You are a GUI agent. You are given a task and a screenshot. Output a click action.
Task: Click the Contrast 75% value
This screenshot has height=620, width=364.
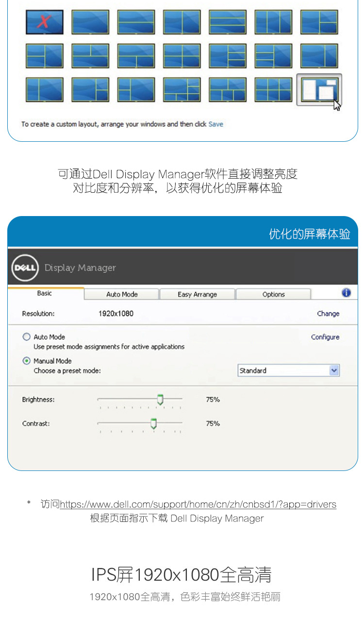tap(213, 423)
